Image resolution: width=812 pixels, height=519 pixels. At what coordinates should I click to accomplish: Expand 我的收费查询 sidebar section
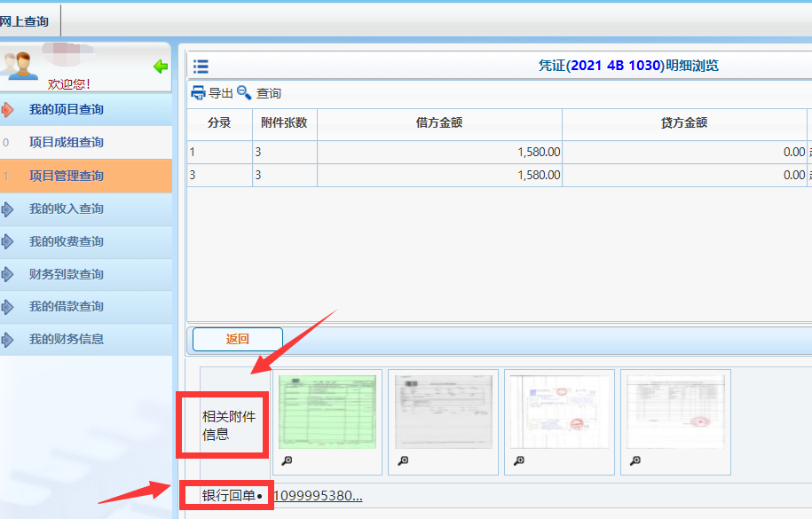click(x=67, y=242)
